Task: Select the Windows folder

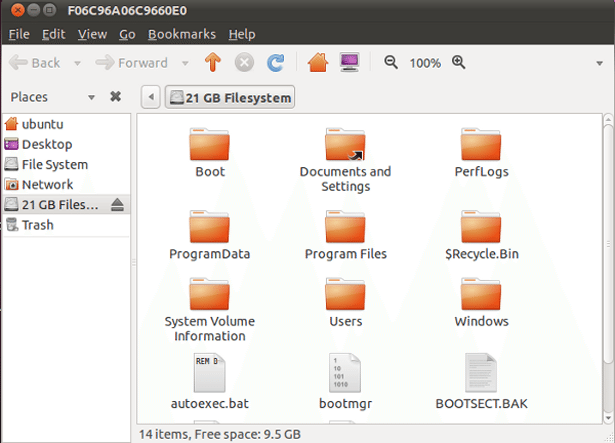Action: pos(481,301)
